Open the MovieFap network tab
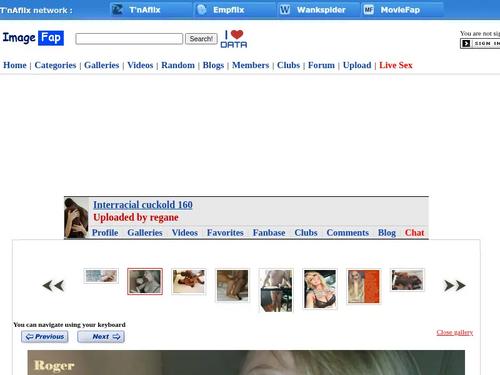Viewport: 500px width, 375px height. pyautogui.click(x=403, y=10)
